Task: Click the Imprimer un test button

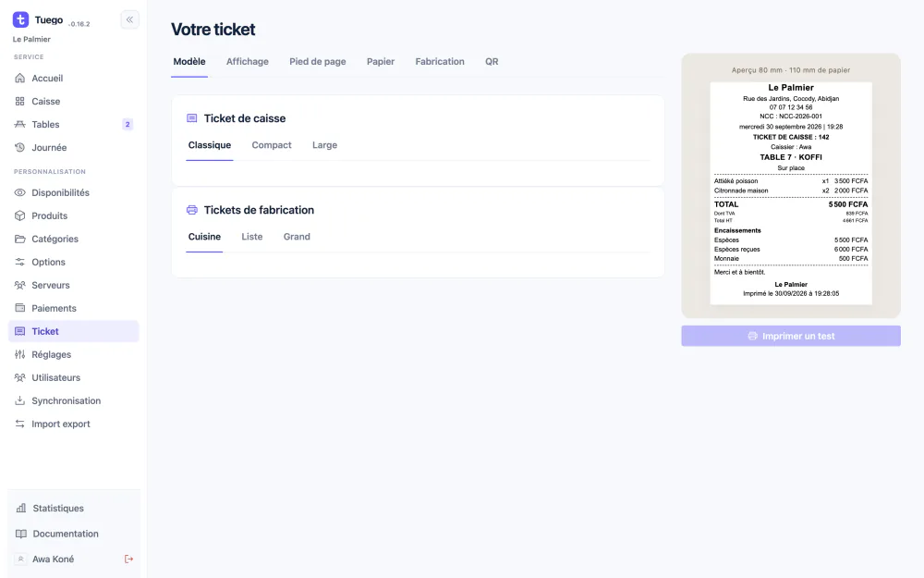Action: (791, 337)
